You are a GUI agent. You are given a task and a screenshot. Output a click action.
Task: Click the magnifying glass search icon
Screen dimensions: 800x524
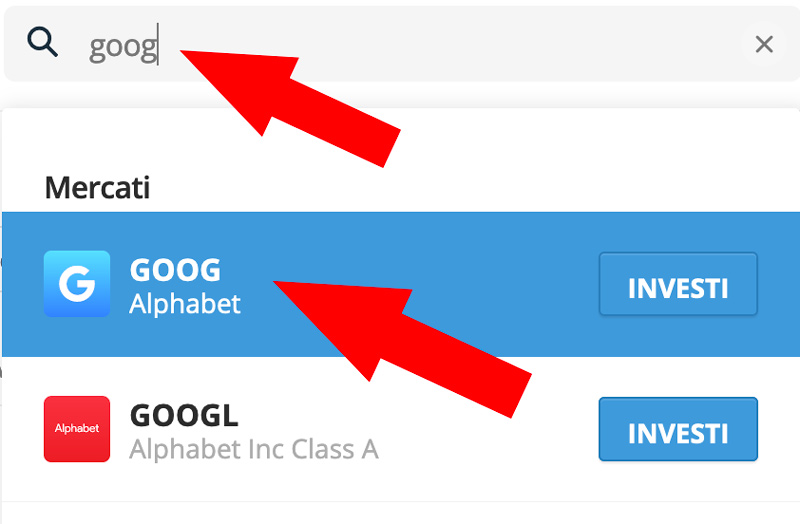coord(42,42)
